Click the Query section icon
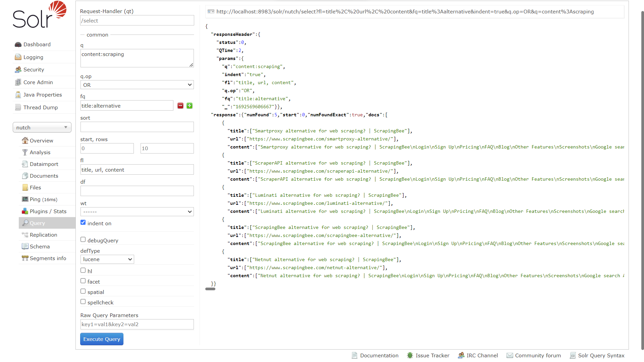Screen dimensions: 644x362 coord(24,223)
